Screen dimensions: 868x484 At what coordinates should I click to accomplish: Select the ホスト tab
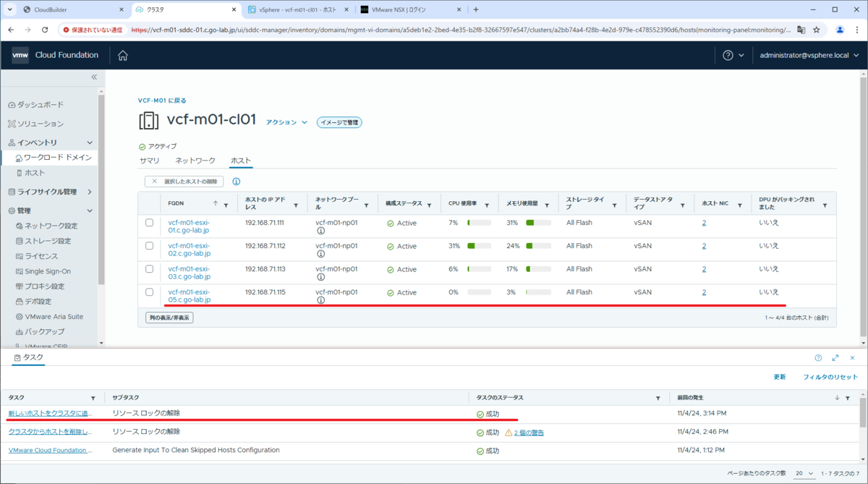(241, 160)
